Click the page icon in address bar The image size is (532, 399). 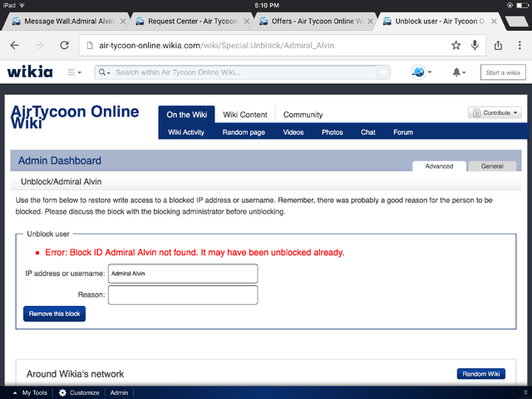click(90, 45)
